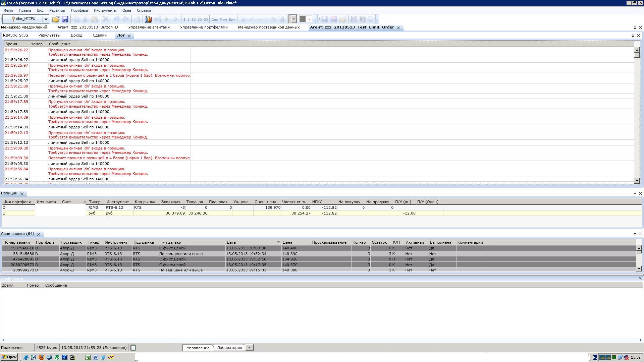Click the bar chart toolbar icon

pyautogui.click(x=148, y=19)
